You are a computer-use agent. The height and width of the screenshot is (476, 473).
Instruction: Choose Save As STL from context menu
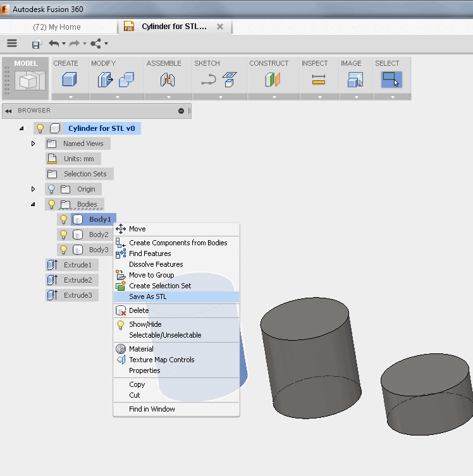[176, 296]
